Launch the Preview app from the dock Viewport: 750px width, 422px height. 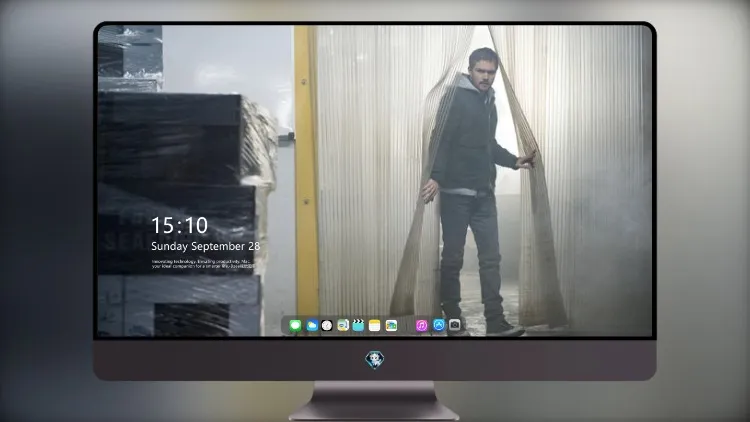point(343,326)
